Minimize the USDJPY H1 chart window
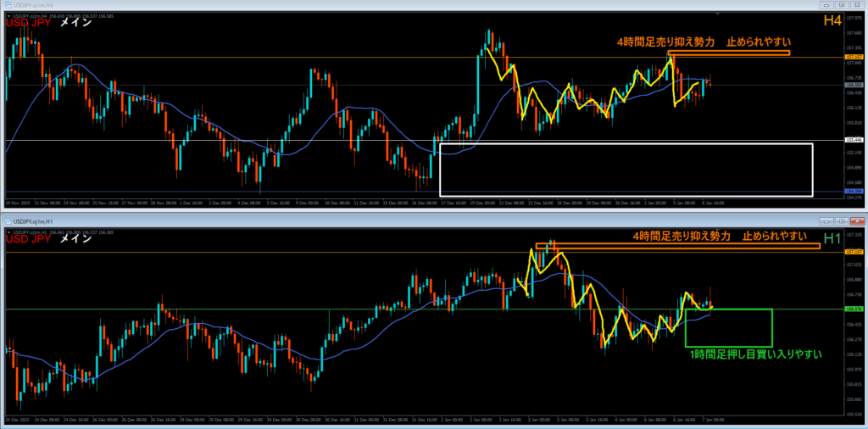The width and height of the screenshot is (868, 429). [828, 221]
